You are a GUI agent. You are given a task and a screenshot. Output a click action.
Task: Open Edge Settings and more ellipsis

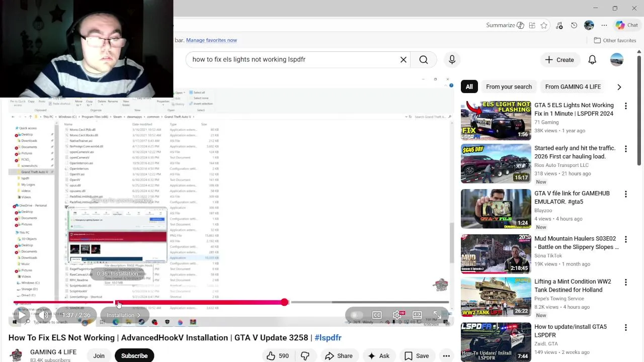coord(604,25)
